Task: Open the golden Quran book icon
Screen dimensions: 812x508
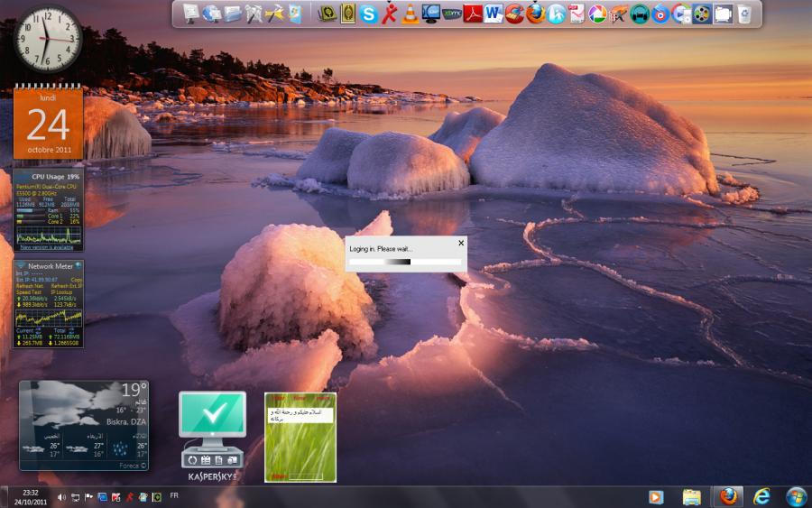Action: pos(348,14)
